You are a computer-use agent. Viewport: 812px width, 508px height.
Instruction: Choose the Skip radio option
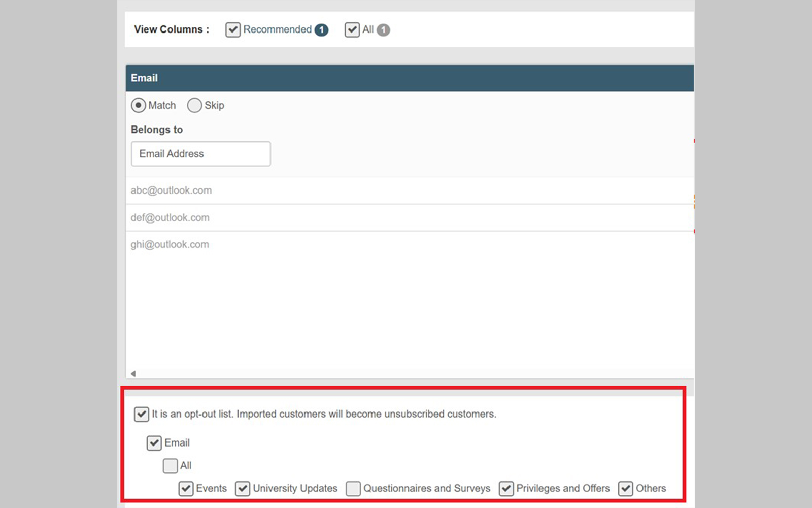194,105
